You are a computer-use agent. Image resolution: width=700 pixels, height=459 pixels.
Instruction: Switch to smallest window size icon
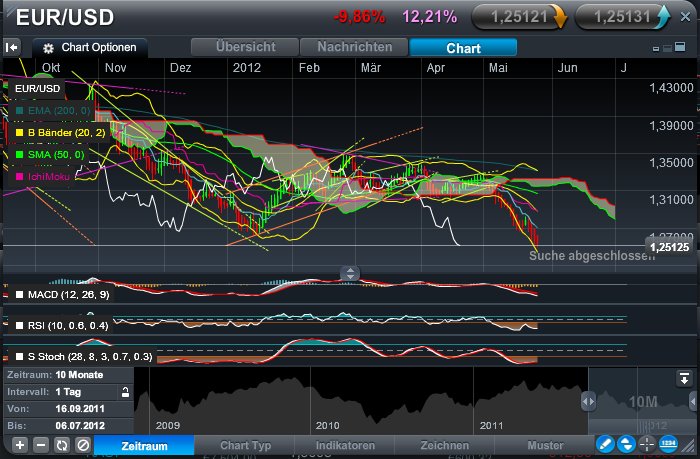(x=656, y=49)
